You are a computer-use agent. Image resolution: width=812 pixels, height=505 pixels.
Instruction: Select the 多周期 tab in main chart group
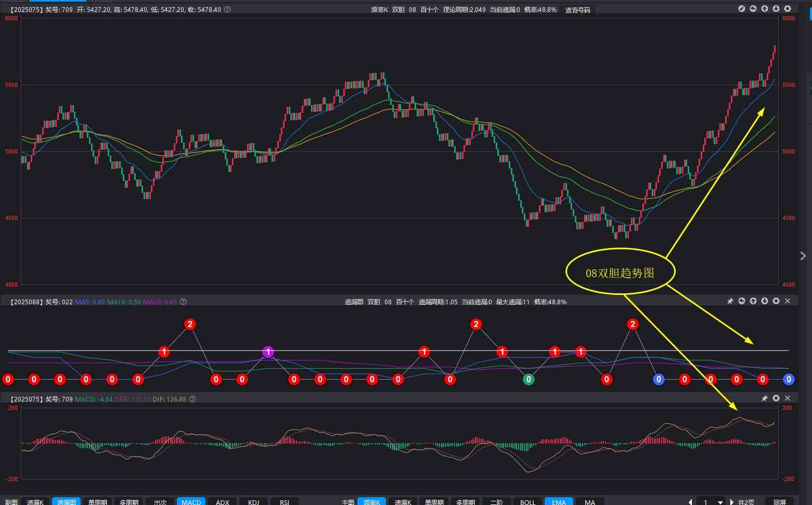pos(465,501)
